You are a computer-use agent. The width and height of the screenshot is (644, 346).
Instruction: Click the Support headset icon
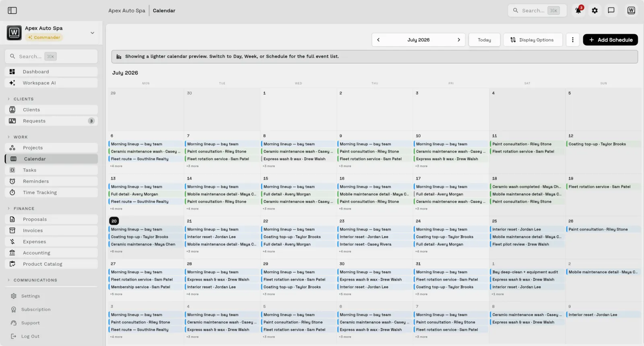point(14,323)
